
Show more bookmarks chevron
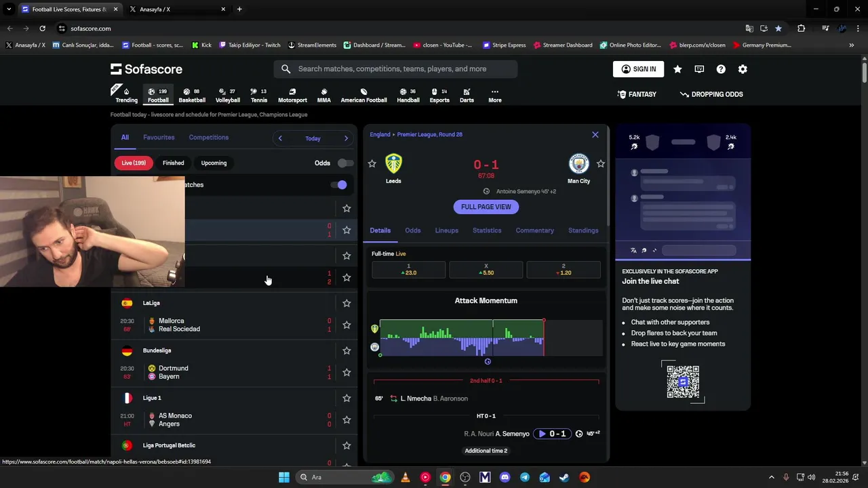pyautogui.click(x=851, y=45)
